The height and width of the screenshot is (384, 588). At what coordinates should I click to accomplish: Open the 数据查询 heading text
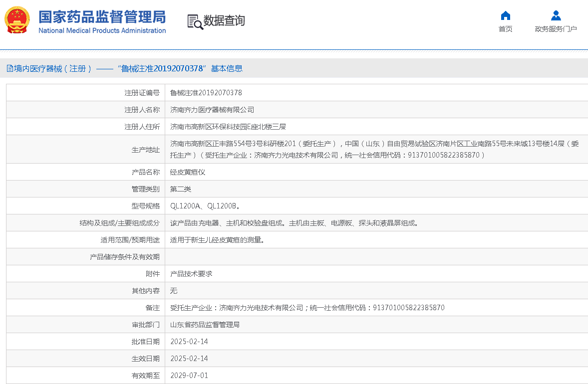coord(224,21)
